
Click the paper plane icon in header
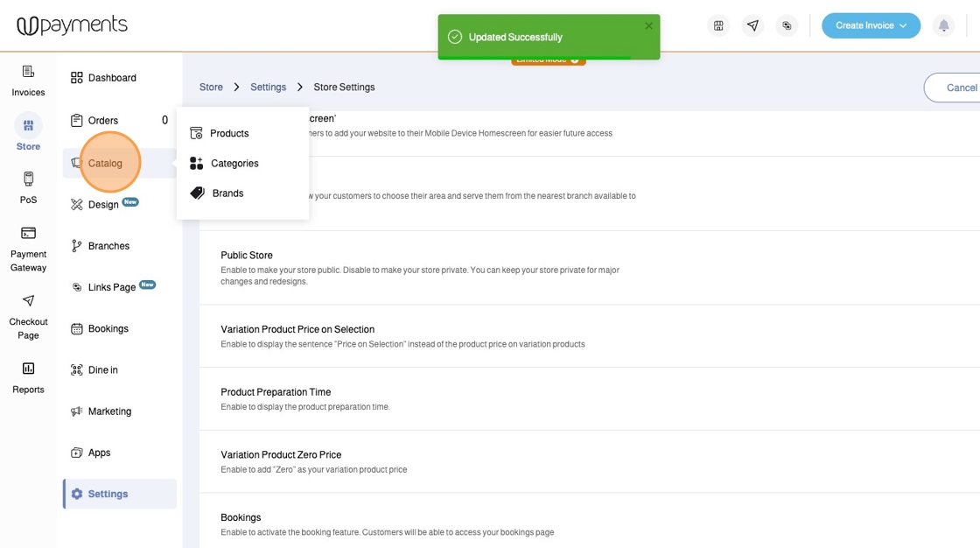point(752,26)
